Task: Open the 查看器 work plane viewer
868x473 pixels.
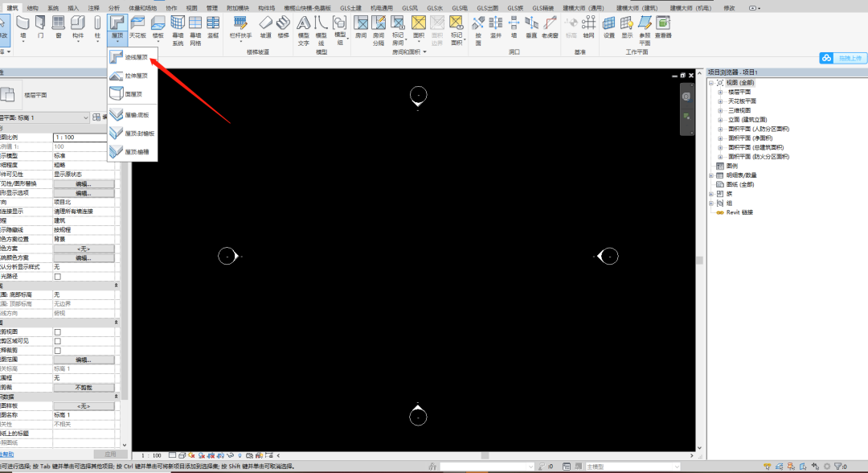Action: tap(663, 27)
